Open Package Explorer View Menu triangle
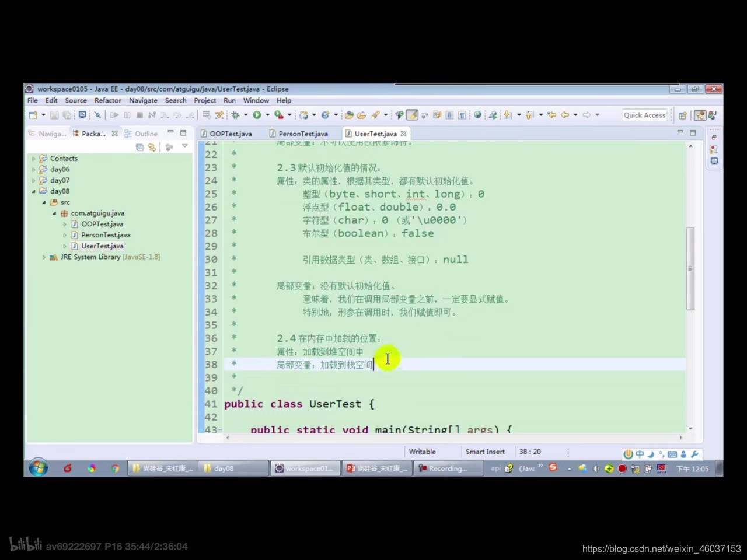The image size is (747, 560). coord(184,146)
